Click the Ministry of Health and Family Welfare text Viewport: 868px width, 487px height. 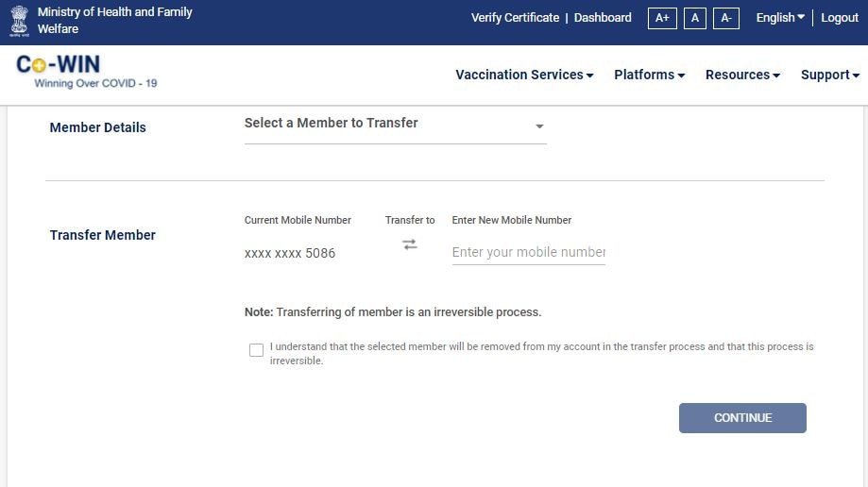pos(114,20)
